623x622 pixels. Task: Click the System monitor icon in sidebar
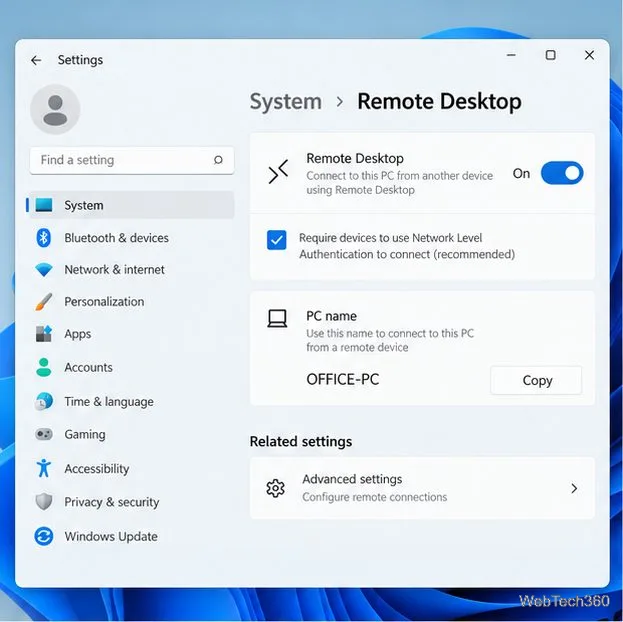point(44,205)
